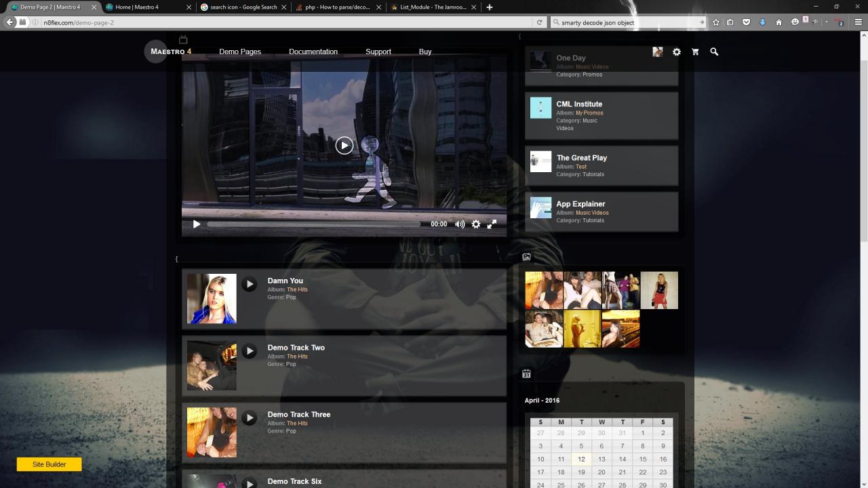The image size is (868, 488).
Task: Mute the video player volume
Action: pyautogui.click(x=460, y=224)
